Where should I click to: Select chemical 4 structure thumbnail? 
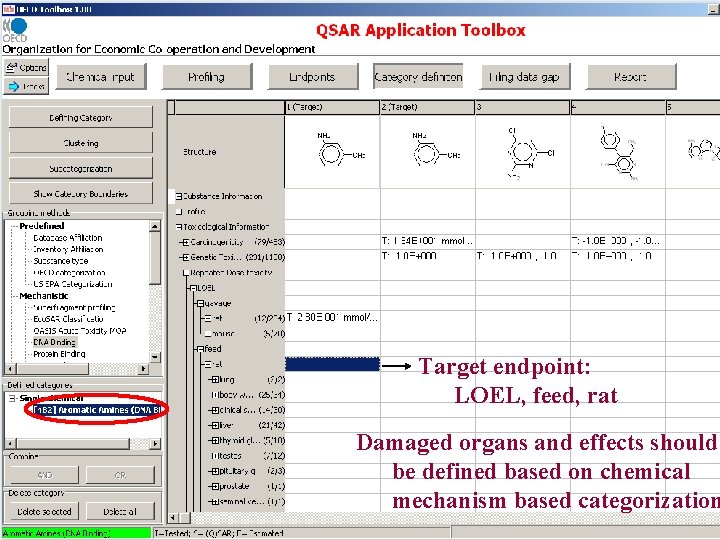coord(618,152)
